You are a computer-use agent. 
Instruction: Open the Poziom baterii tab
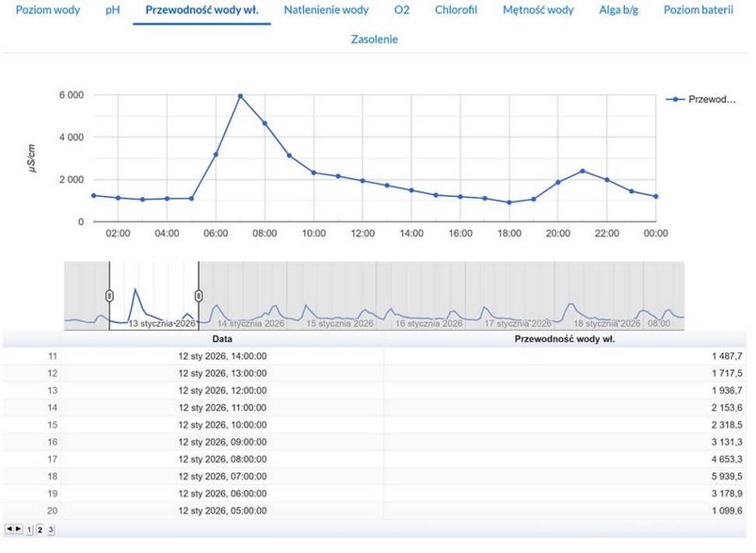click(x=698, y=10)
